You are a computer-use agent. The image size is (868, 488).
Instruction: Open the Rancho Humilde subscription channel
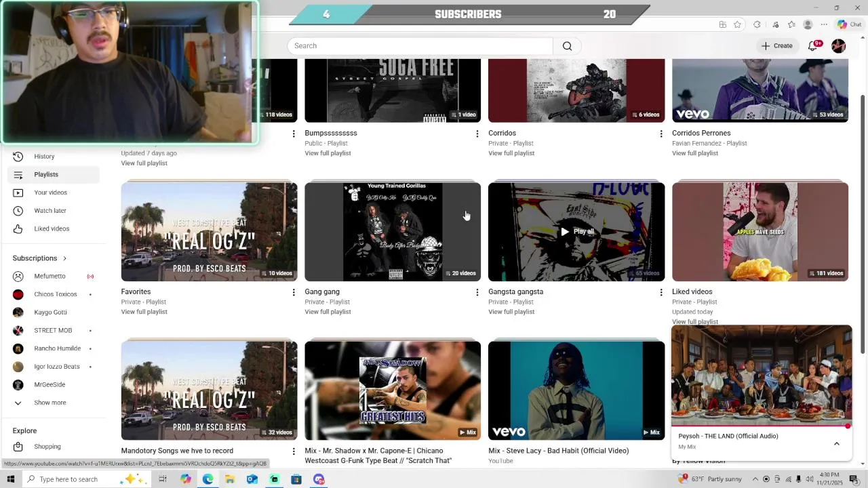pos(54,348)
